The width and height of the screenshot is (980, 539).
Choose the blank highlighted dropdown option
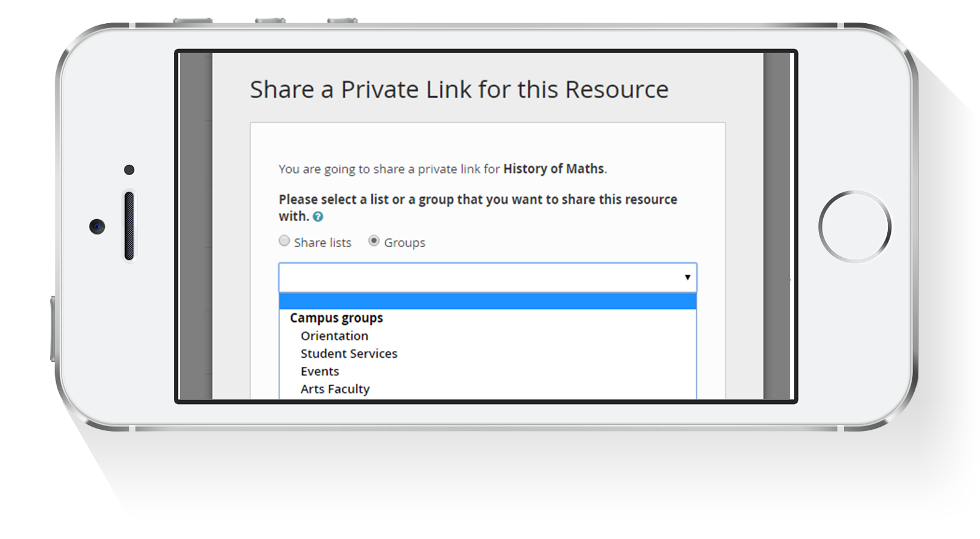click(x=488, y=302)
